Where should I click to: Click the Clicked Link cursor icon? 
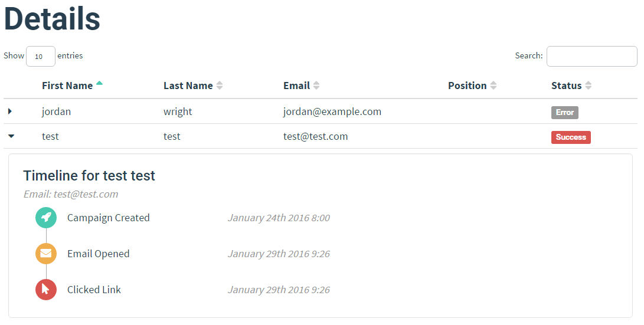point(46,290)
